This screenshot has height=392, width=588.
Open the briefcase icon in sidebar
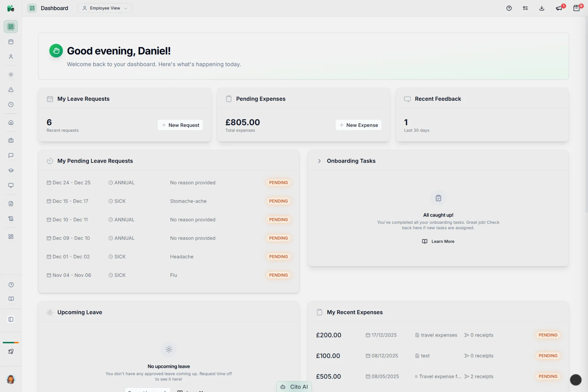pos(11,141)
